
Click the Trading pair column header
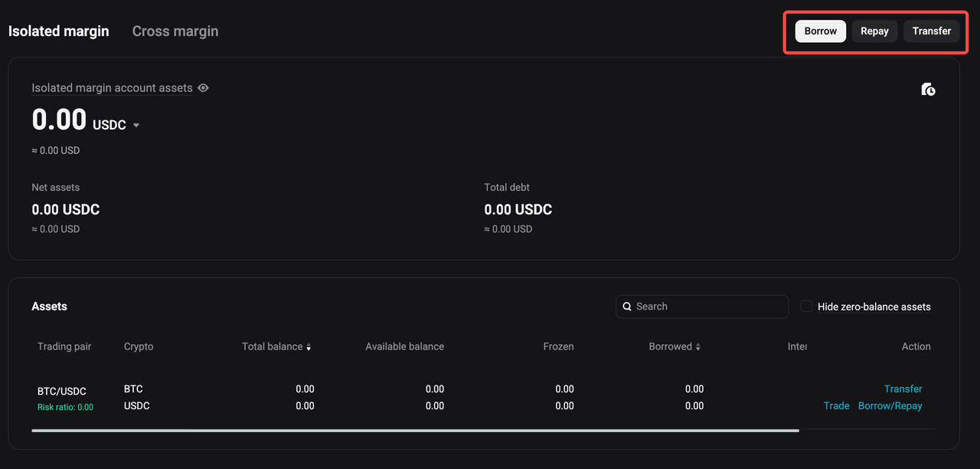tap(64, 347)
